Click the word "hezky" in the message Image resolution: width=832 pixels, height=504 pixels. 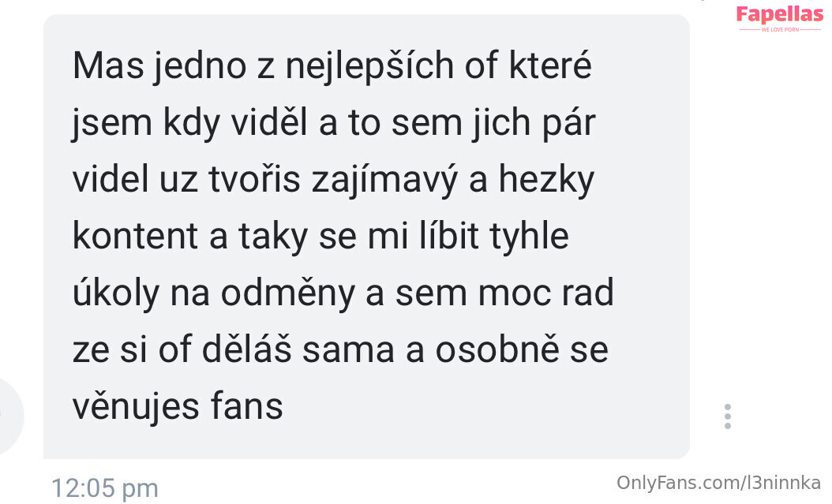tap(546, 180)
